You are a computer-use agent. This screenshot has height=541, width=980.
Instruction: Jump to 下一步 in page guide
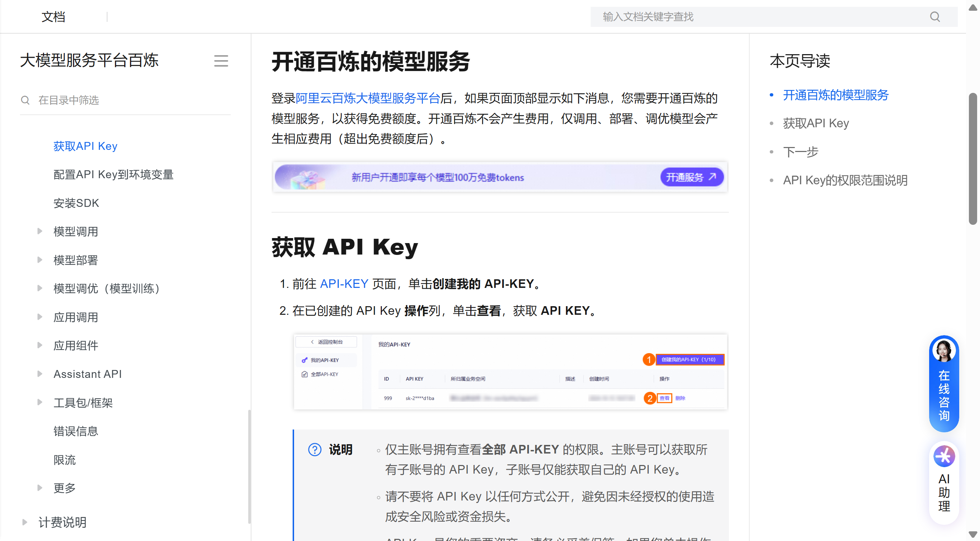tap(801, 152)
